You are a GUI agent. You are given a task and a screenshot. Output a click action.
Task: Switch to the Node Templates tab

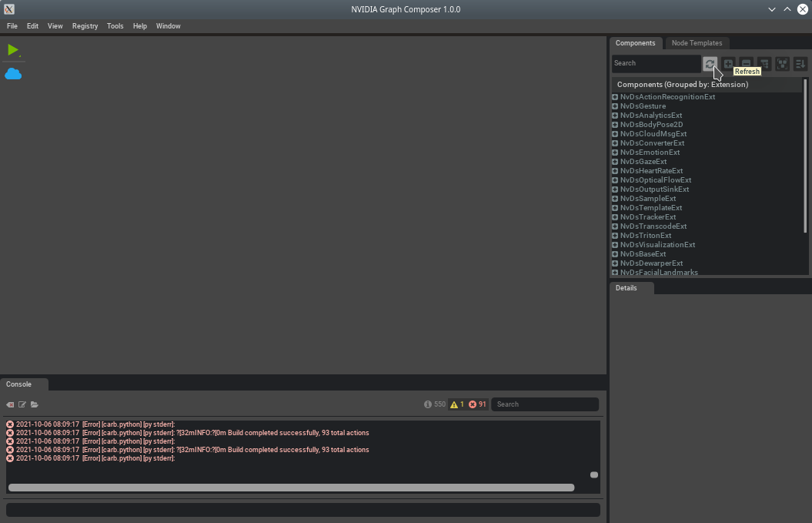697,43
